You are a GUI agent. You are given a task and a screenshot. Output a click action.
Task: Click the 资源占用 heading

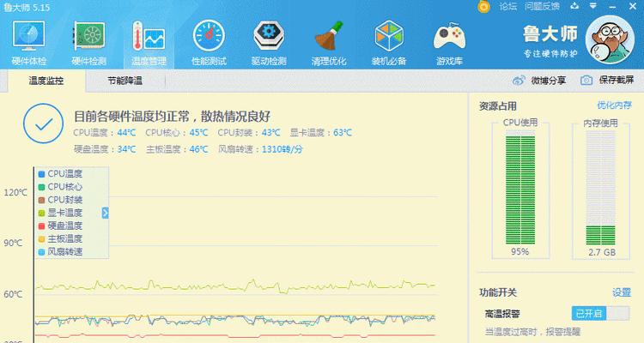(498, 105)
